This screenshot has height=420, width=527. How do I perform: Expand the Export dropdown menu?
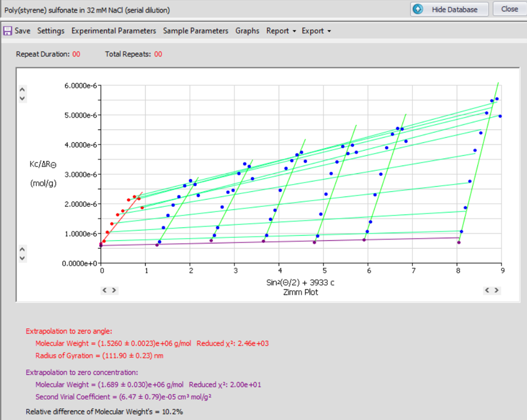click(316, 31)
